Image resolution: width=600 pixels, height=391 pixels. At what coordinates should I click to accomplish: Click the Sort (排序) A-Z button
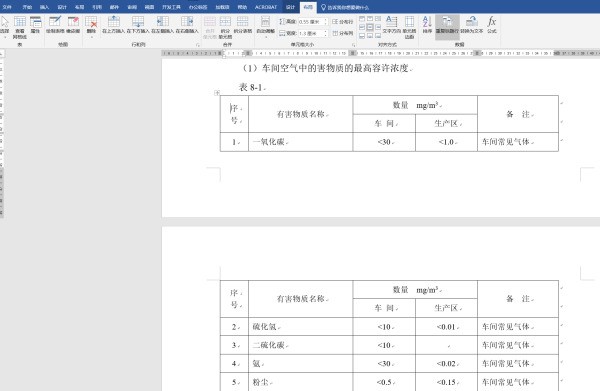tap(427, 24)
